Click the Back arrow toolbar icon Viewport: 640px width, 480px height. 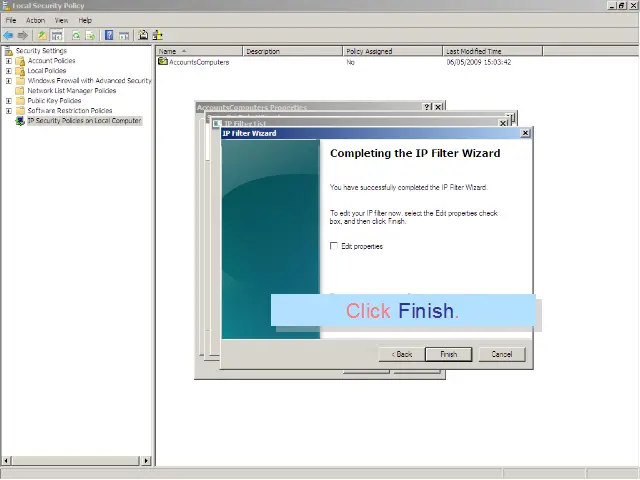coord(8,35)
